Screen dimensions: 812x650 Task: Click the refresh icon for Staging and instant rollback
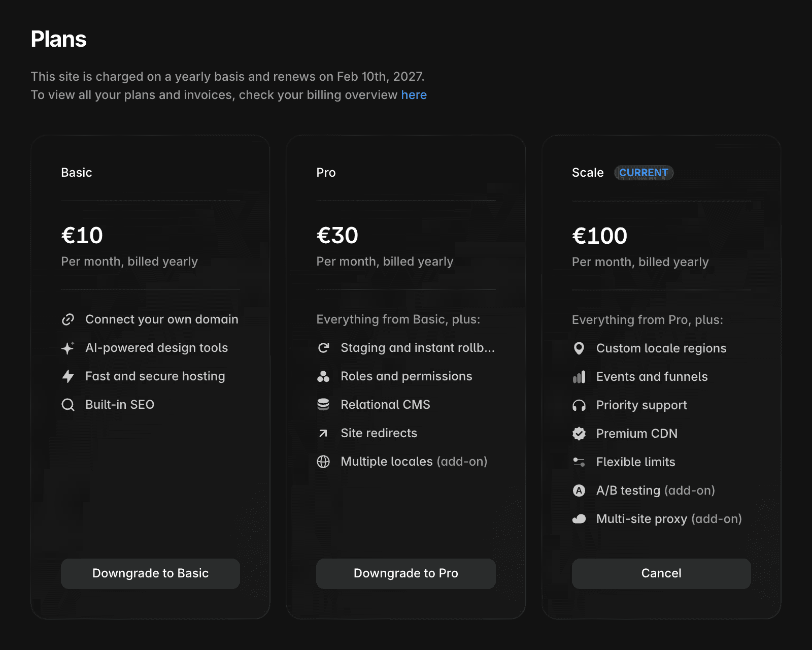pos(324,347)
